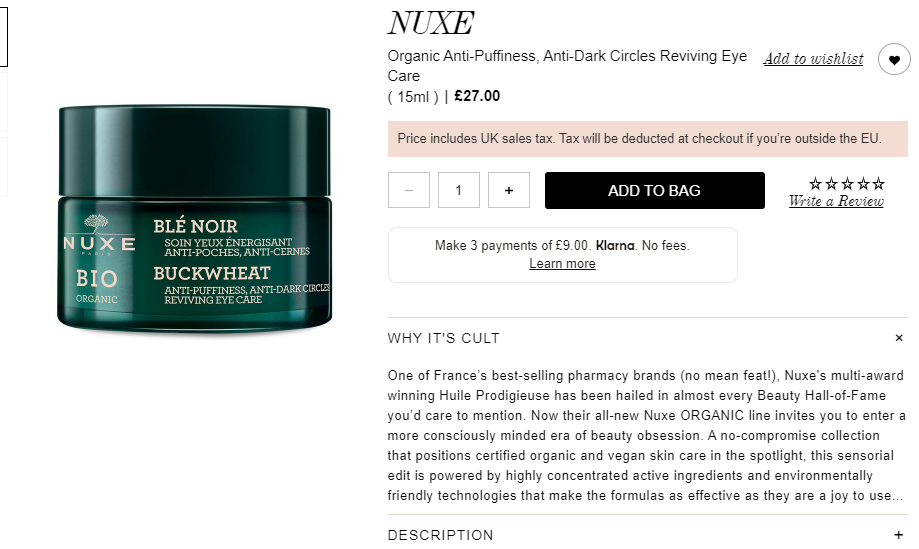Increase quantity with the plus button
The height and width of the screenshot is (549, 919).
(x=509, y=190)
